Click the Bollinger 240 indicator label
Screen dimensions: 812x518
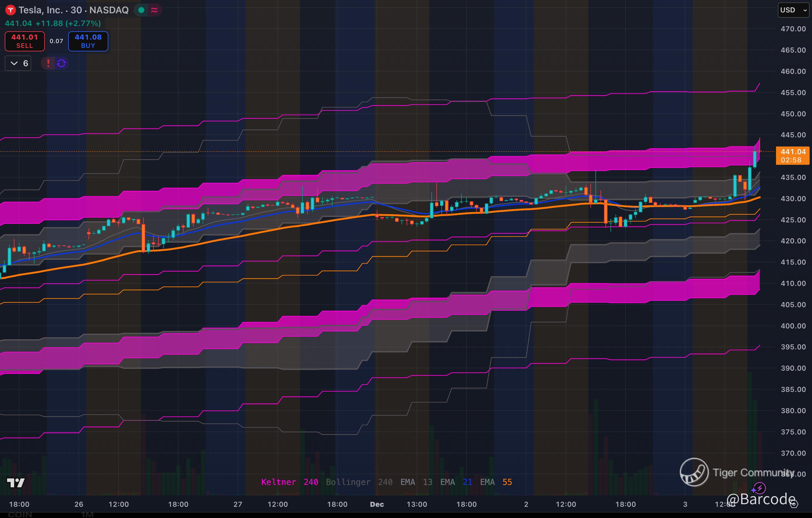[x=359, y=482]
